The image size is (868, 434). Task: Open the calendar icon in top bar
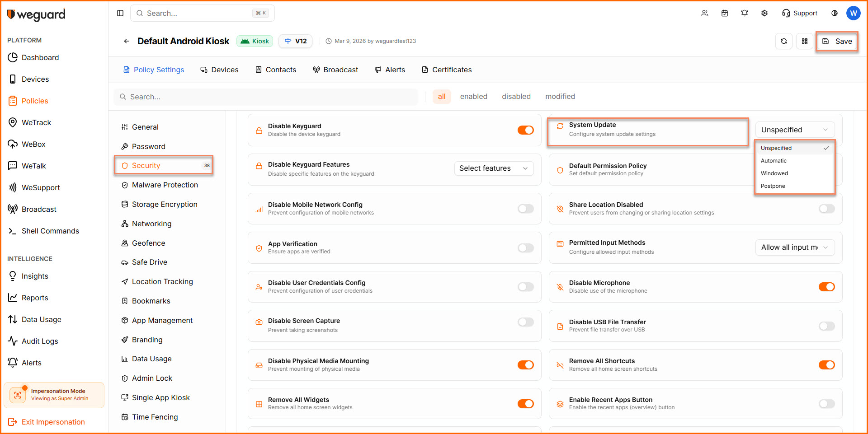point(724,13)
